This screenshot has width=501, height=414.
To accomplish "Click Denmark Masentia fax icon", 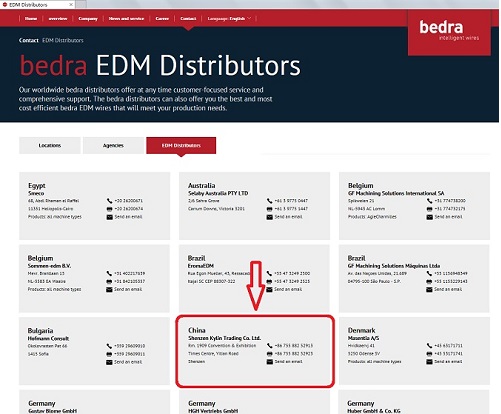I will point(429,354).
